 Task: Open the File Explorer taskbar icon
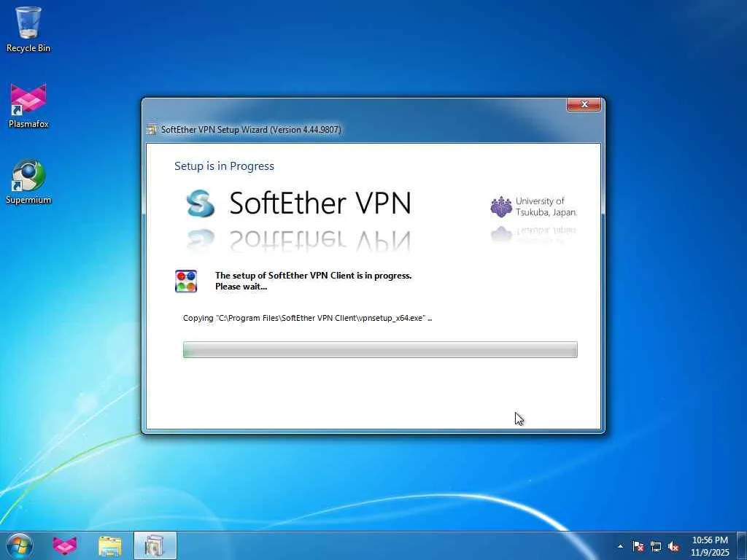(110, 545)
